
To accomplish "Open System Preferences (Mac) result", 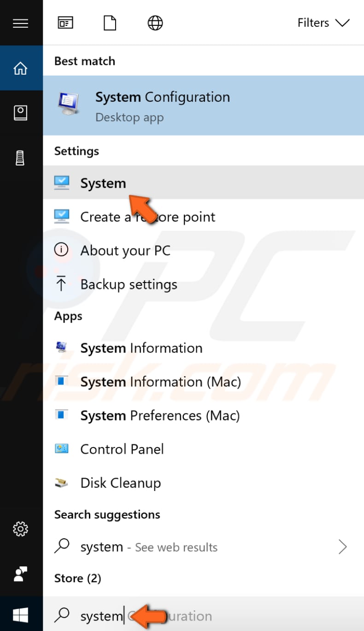I will click(160, 415).
